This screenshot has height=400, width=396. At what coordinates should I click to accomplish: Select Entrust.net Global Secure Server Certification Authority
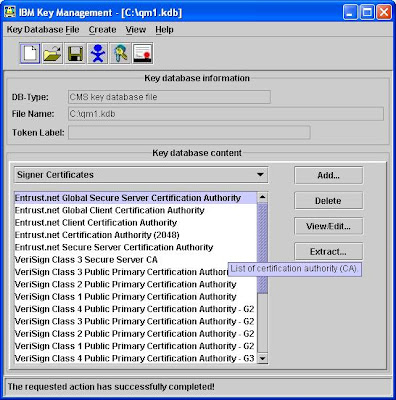click(136, 198)
